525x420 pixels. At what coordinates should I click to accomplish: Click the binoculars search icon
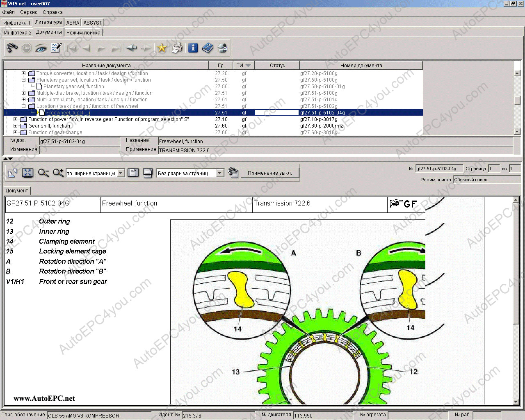(x=12, y=48)
